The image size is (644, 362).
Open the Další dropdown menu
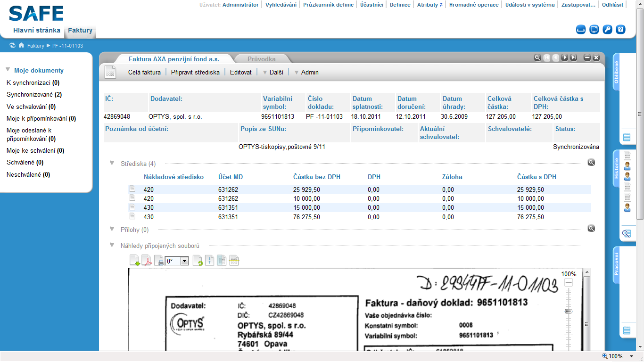(x=273, y=72)
